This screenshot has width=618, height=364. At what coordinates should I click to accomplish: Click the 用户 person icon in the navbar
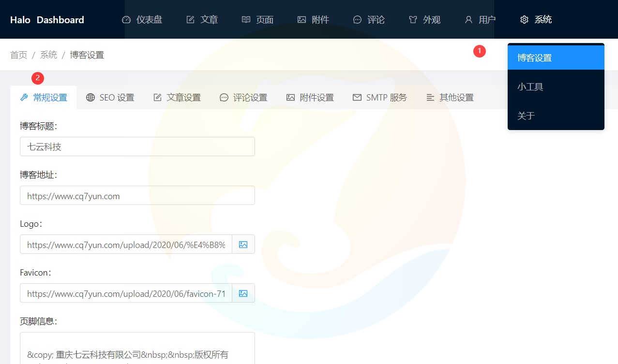468,20
